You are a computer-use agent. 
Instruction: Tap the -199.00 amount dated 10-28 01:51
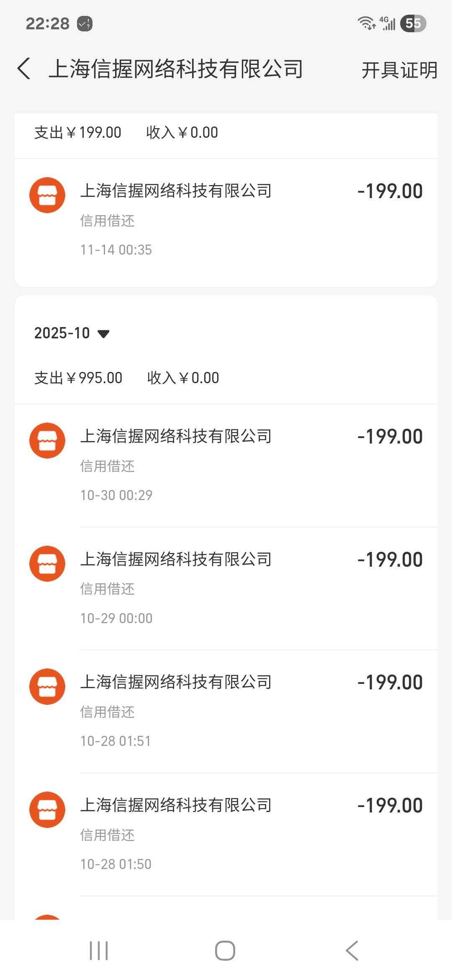[x=390, y=683]
